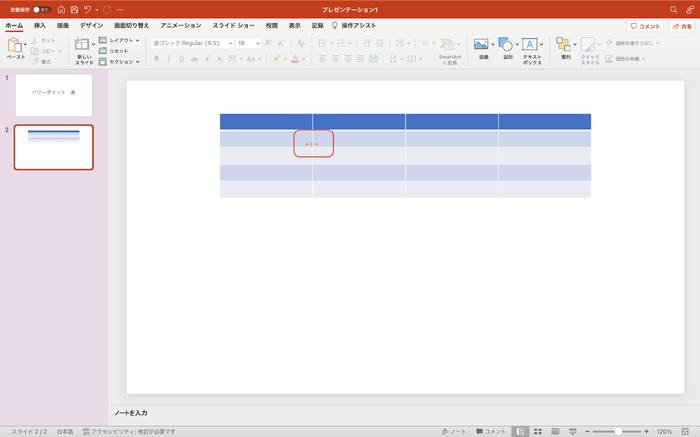Select slide 1 thumbnail
This screenshot has height=437, width=700.
tap(54, 95)
